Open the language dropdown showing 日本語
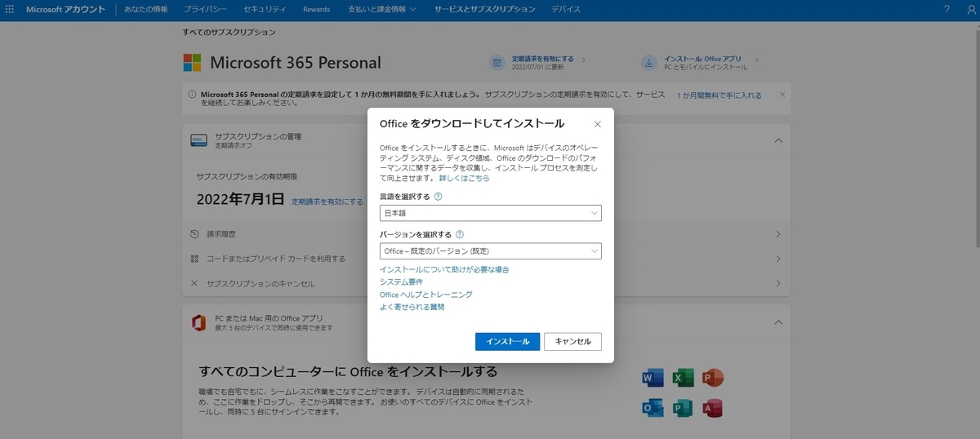Screen dimensions: 980x439 pos(491,213)
